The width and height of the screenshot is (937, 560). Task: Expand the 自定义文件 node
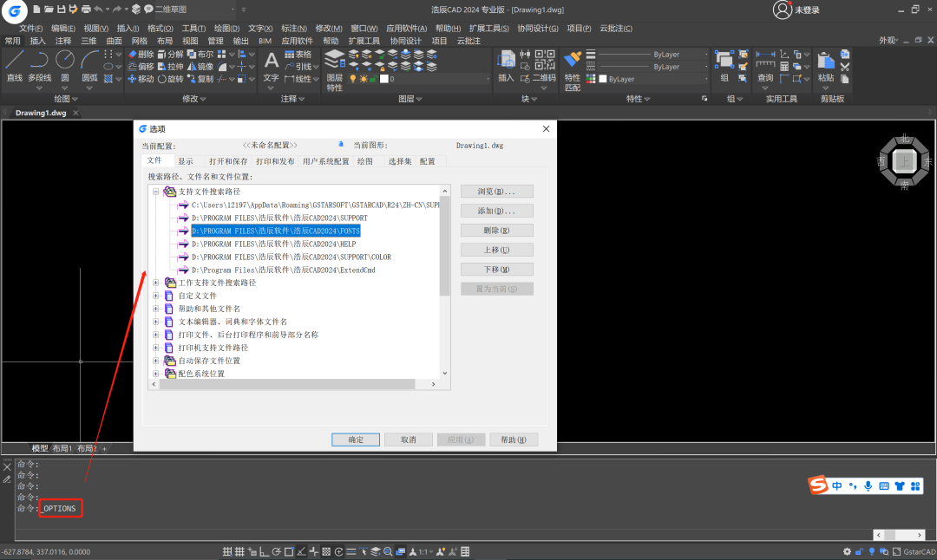pyautogui.click(x=156, y=296)
